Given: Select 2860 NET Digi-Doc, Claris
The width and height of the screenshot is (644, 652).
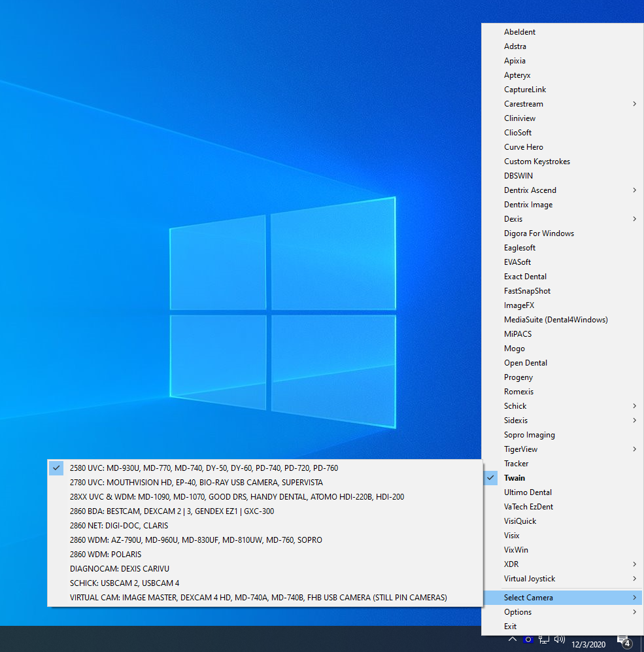Looking at the screenshot, I should coord(265,526).
